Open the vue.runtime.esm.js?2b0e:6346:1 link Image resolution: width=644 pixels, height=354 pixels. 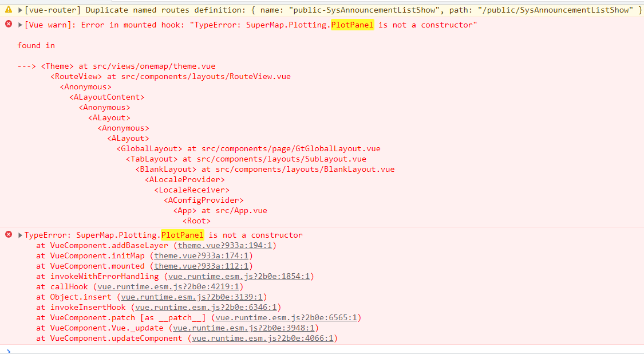click(x=206, y=307)
